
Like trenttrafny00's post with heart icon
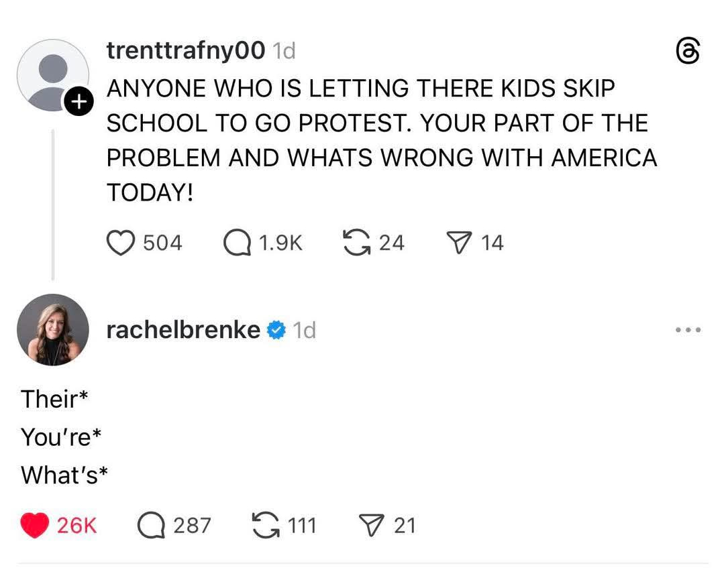tap(121, 243)
